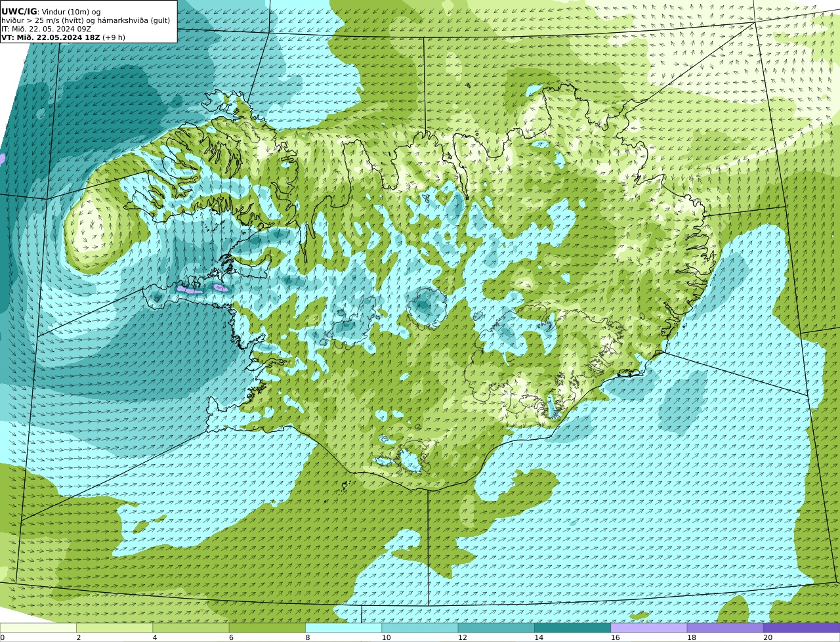Pick the light green 4–6 m/s legend swatch
Image resolution: width=840 pixels, height=642 pixels.
click(191, 628)
